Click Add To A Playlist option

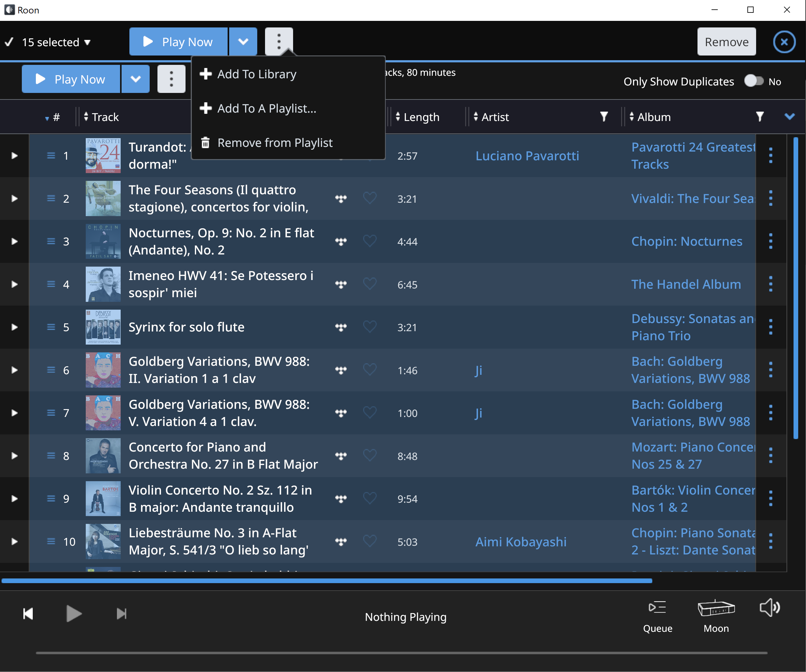[x=266, y=108]
